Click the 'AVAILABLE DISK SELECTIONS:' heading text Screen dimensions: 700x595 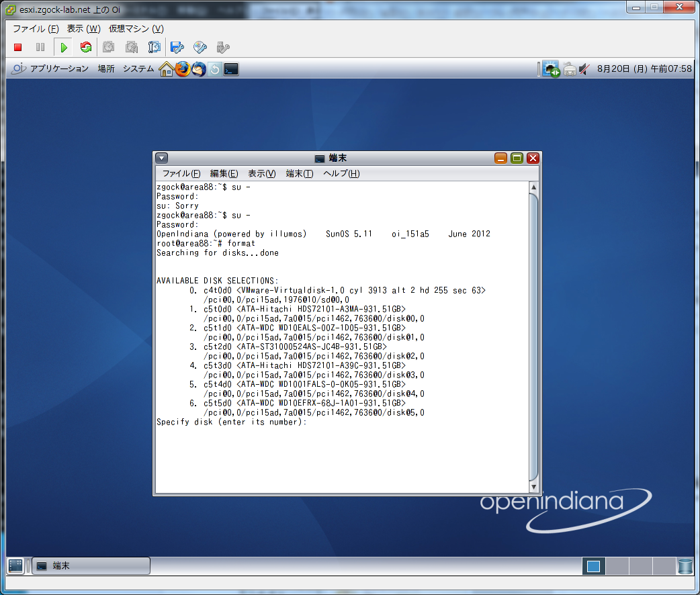click(x=218, y=281)
